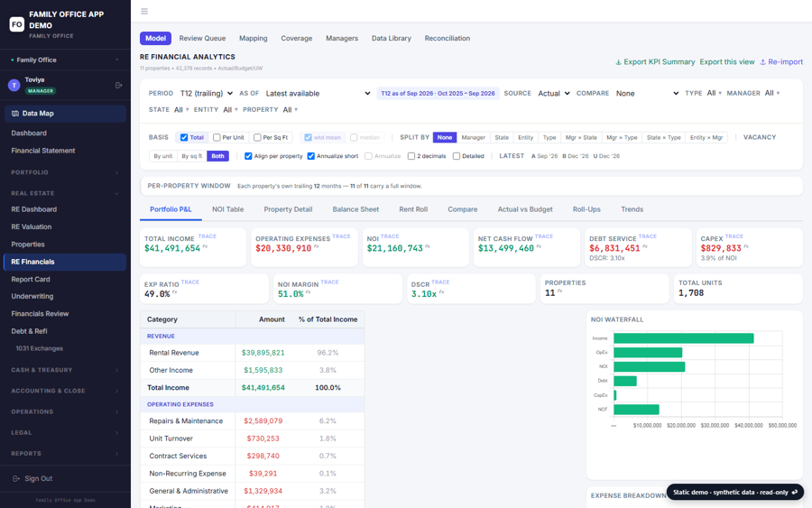Open the As Of Latest available dropdown

(x=318, y=94)
